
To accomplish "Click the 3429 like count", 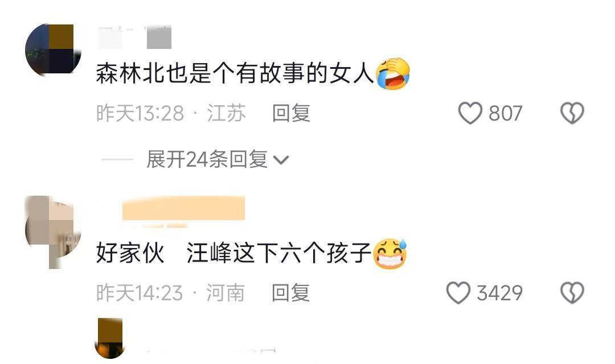I will coord(500,293).
